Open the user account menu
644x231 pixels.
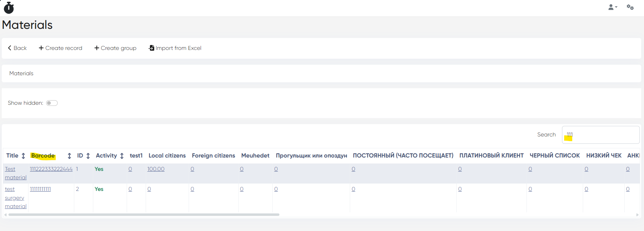point(613,7)
